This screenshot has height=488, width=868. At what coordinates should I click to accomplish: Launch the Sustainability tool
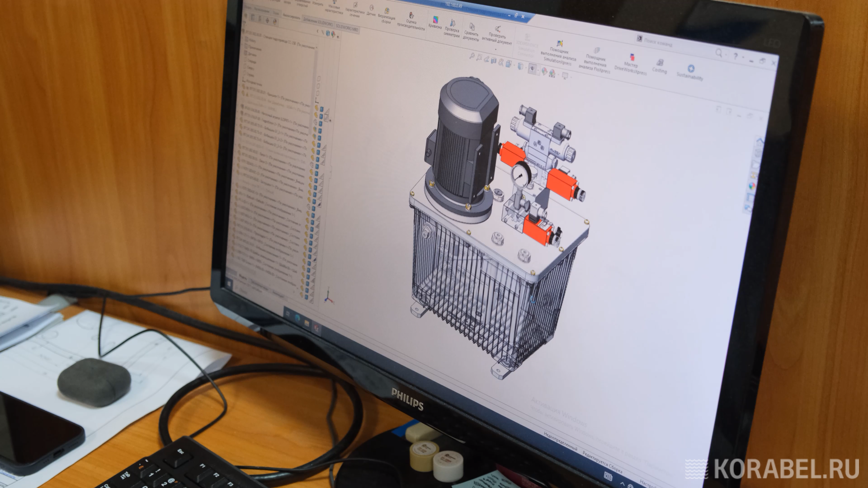[690, 72]
